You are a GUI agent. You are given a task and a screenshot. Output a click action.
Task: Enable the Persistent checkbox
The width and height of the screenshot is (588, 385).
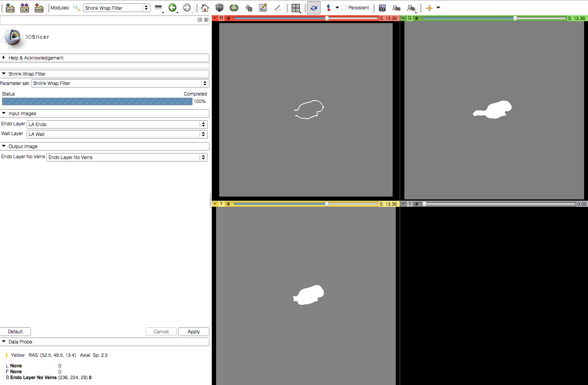pyautogui.click(x=344, y=8)
